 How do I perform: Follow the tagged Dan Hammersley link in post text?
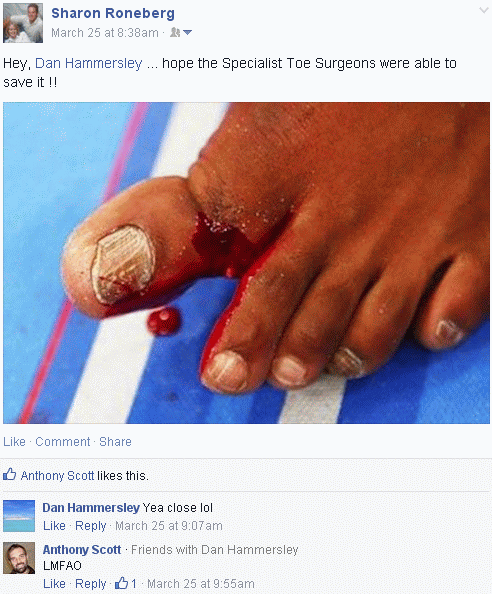point(89,63)
